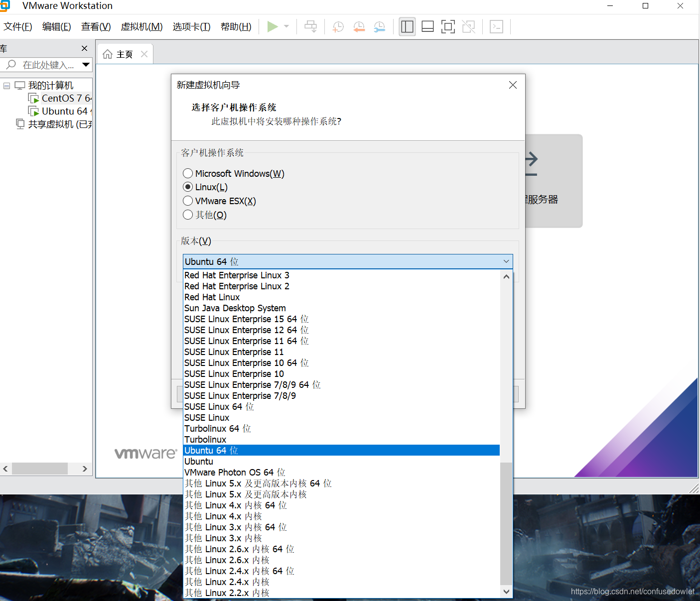
Task: Click the Send Ctrl+Alt+Del toolbar icon
Action: (311, 26)
